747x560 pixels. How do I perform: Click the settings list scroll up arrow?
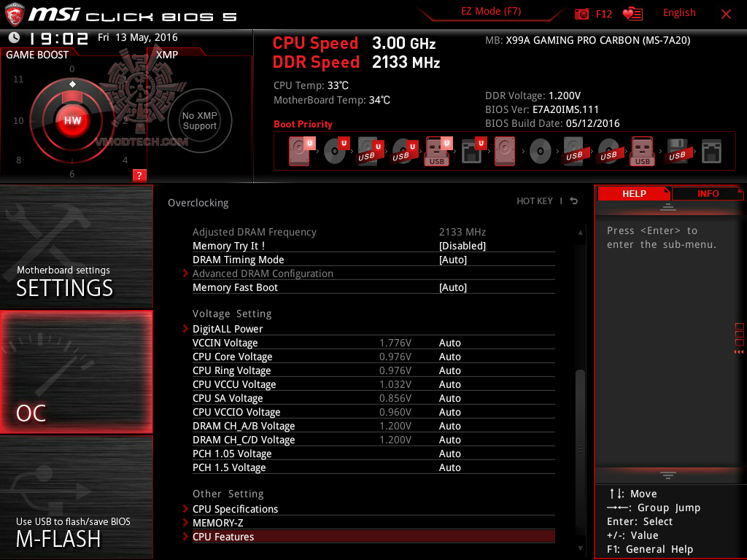click(580, 233)
